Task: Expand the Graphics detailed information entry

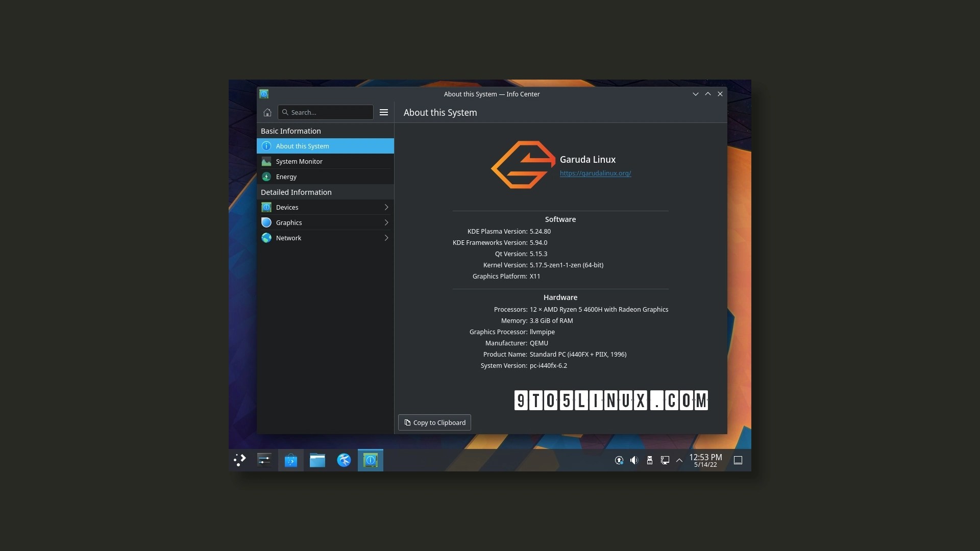Action: (386, 222)
